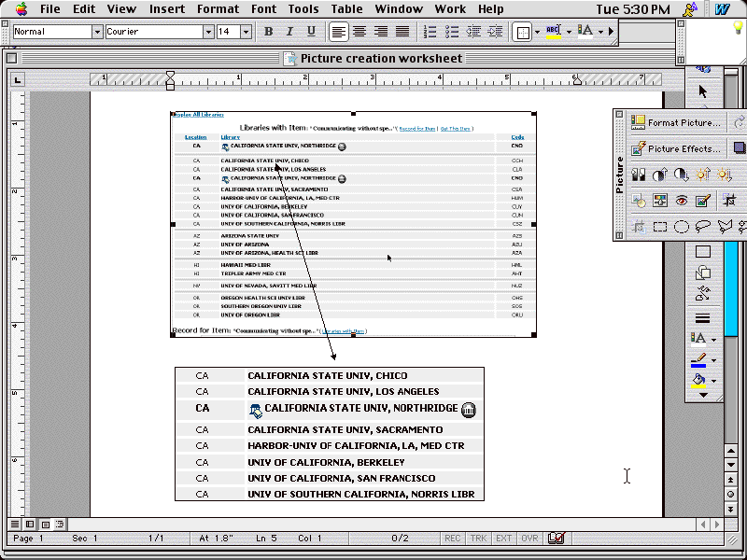Open the Apple menu
The width and height of the screenshot is (747, 560).
coord(21,8)
